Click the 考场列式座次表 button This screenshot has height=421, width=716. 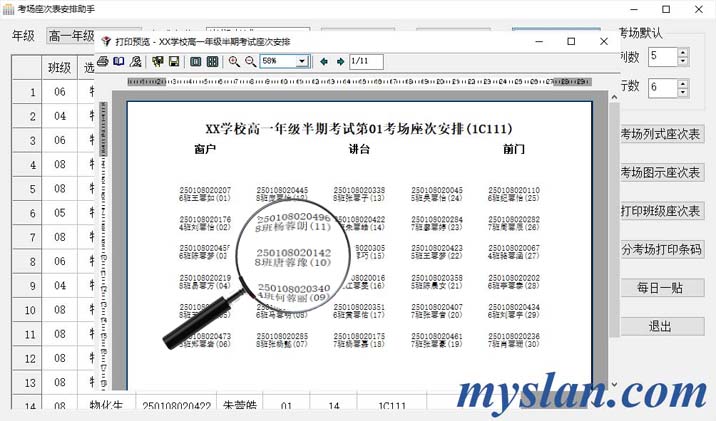coord(660,134)
